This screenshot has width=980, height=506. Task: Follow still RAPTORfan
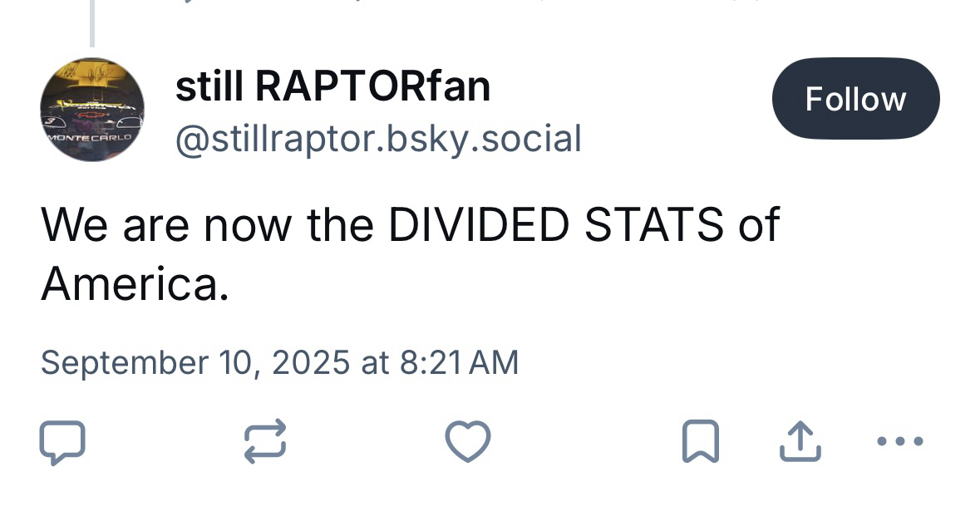(855, 99)
